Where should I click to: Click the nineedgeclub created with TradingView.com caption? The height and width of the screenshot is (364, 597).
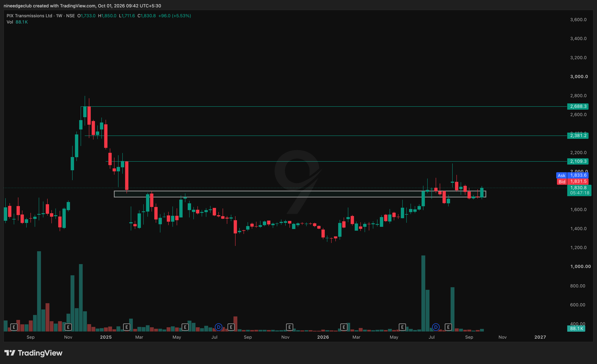click(x=82, y=6)
